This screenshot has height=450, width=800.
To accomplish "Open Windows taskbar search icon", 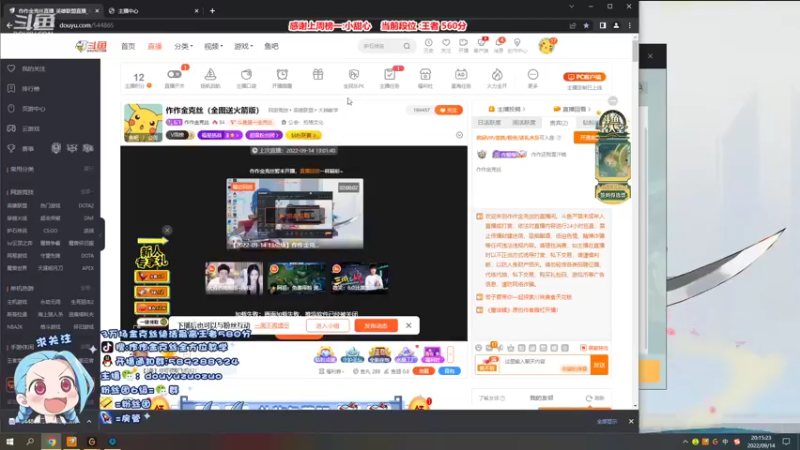I will 30,441.
